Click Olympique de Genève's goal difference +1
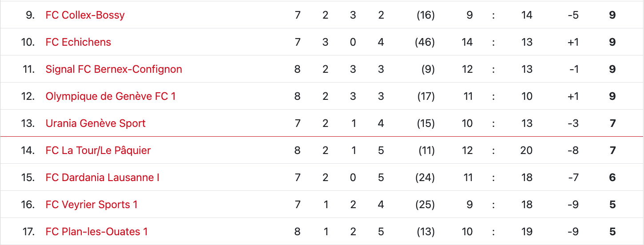This screenshot has width=644, height=245. 573,96
